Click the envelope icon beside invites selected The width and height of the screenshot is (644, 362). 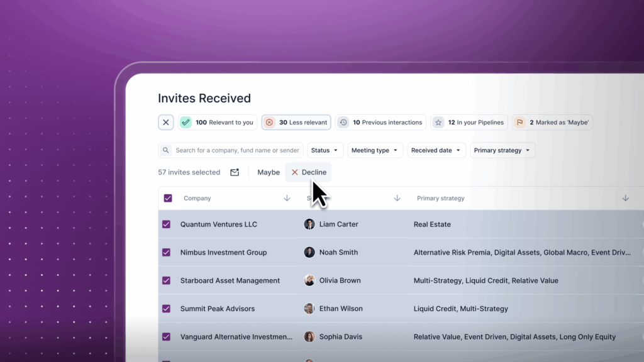[x=235, y=172]
